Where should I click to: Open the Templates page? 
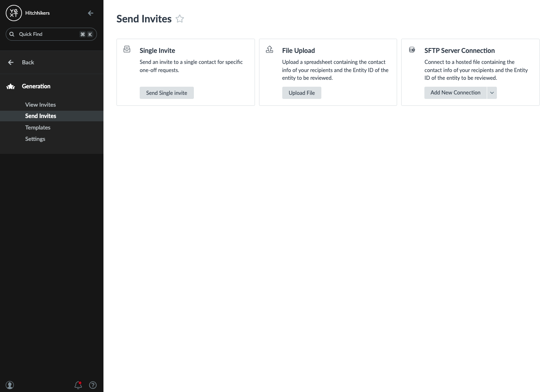(38, 127)
